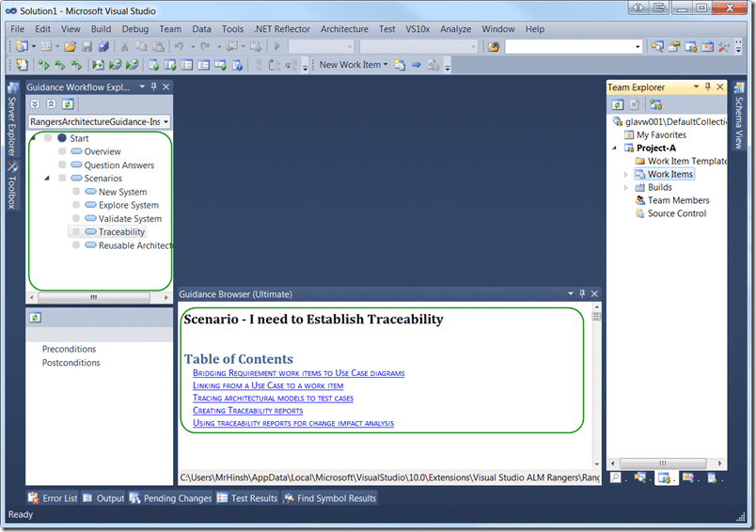Image resolution: width=756 pixels, height=532 pixels.
Task: Click the refresh icon above Preconditions
Action: (35, 318)
